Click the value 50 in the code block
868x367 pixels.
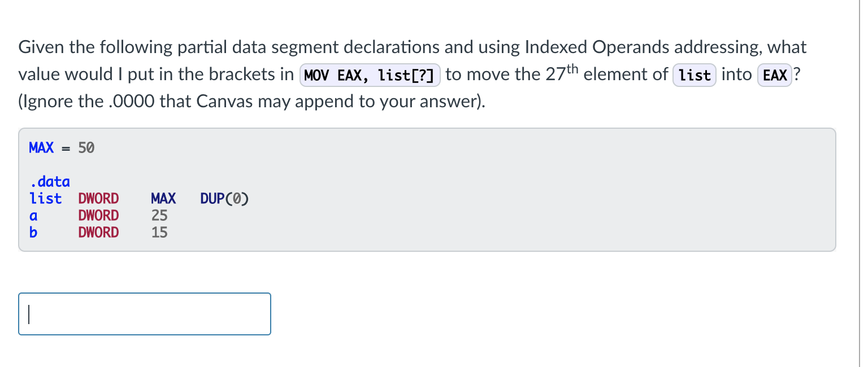[x=86, y=148]
